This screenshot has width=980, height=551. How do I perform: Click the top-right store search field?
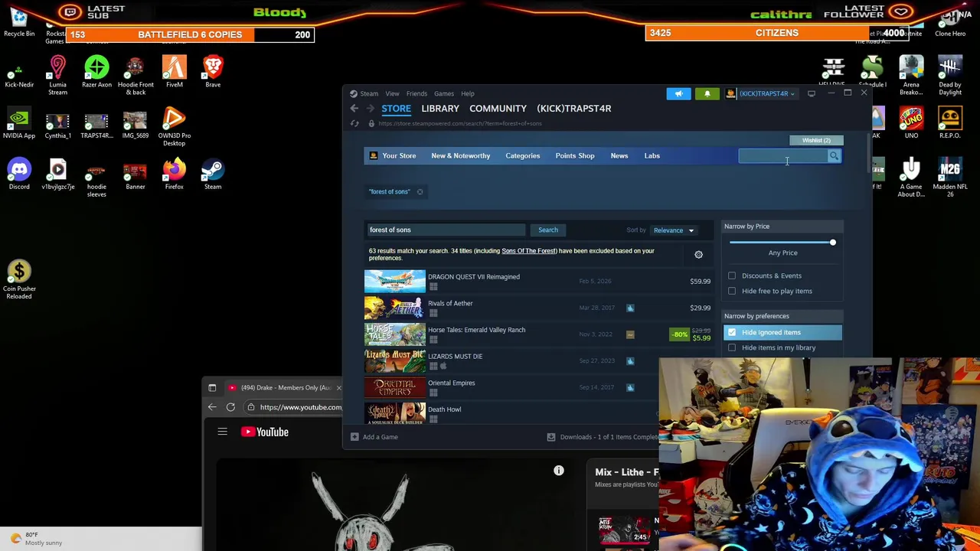(783, 156)
